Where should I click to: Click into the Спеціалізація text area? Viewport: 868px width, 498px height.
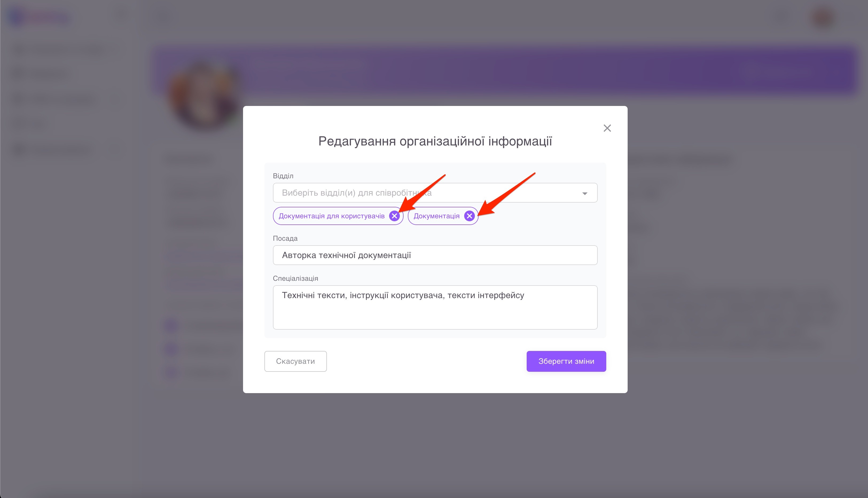pos(435,307)
